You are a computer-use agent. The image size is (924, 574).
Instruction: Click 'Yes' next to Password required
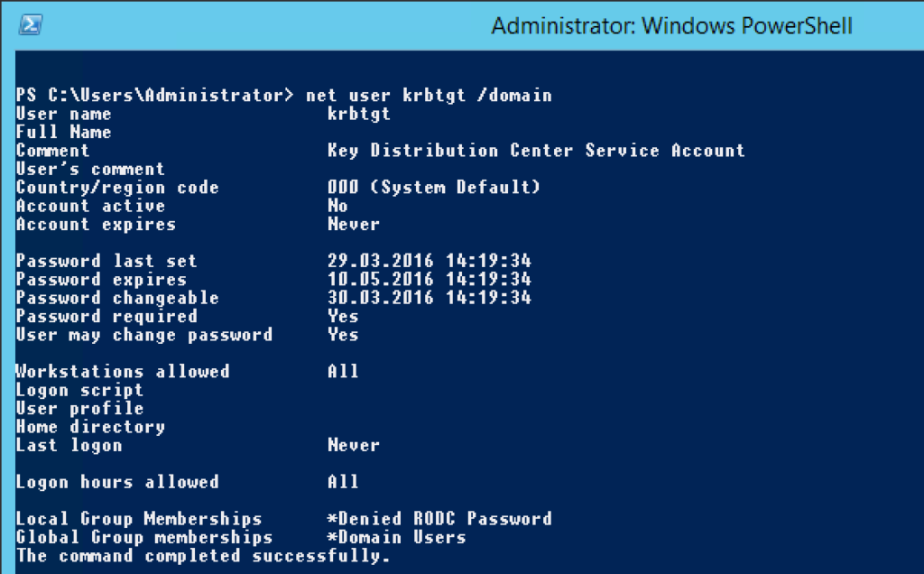pyautogui.click(x=343, y=317)
